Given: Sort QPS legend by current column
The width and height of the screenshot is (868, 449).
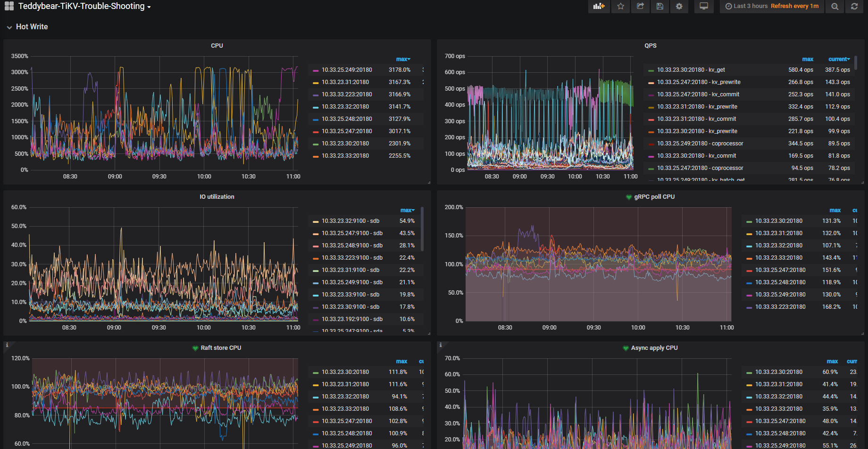Looking at the screenshot, I should point(838,59).
